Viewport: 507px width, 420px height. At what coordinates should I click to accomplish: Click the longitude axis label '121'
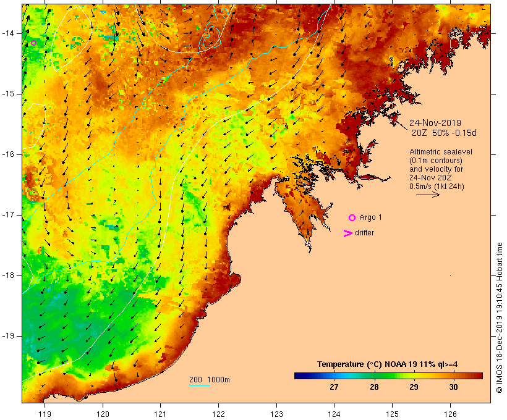(x=160, y=414)
